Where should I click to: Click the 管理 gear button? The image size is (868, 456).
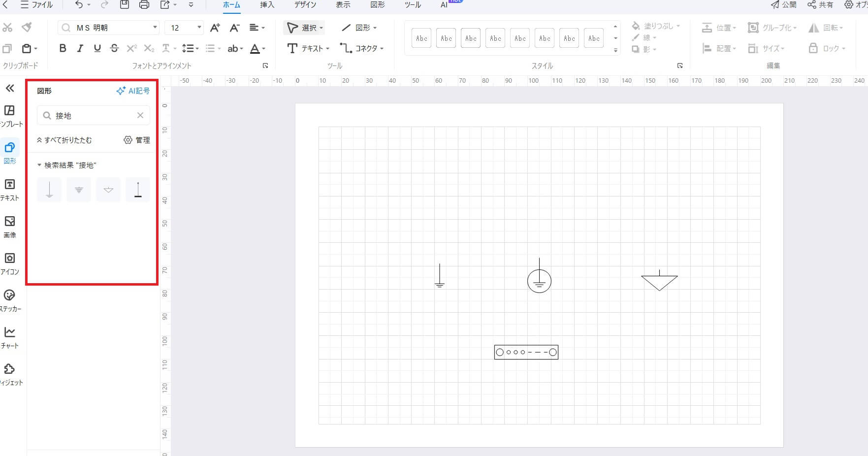click(137, 140)
